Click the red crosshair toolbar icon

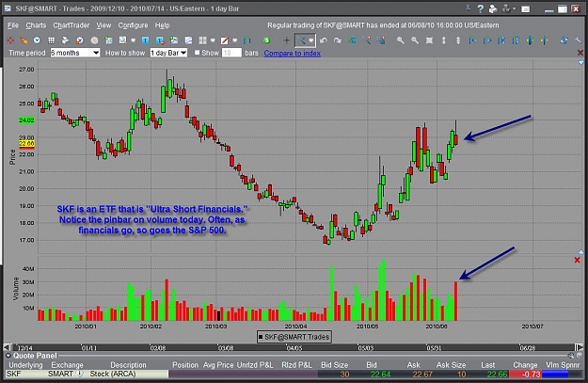[x=10, y=40]
